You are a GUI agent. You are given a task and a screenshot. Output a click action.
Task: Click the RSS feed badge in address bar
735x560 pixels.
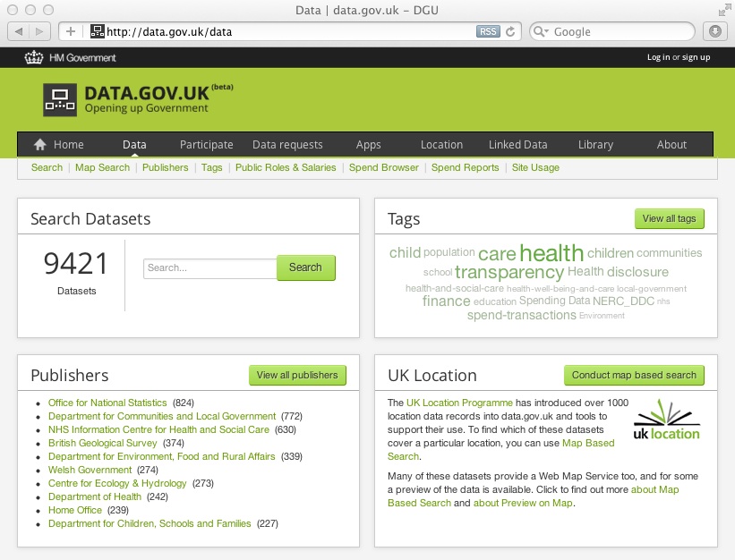pyautogui.click(x=488, y=31)
